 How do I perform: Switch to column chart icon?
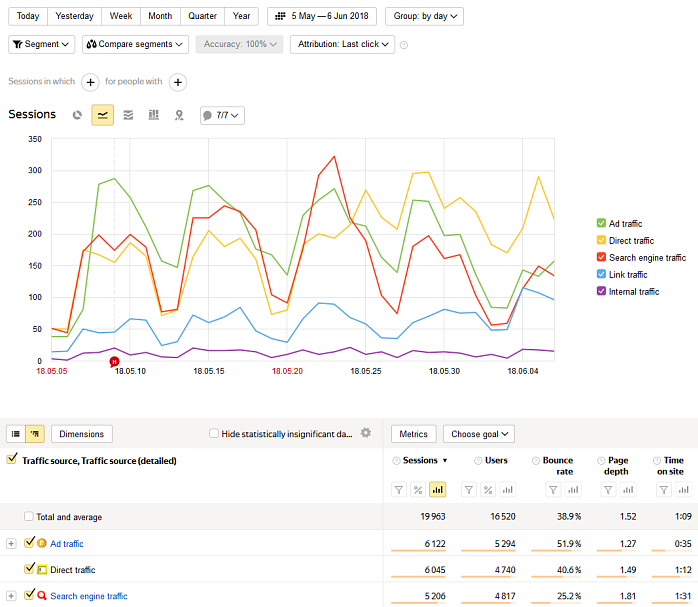coord(154,115)
